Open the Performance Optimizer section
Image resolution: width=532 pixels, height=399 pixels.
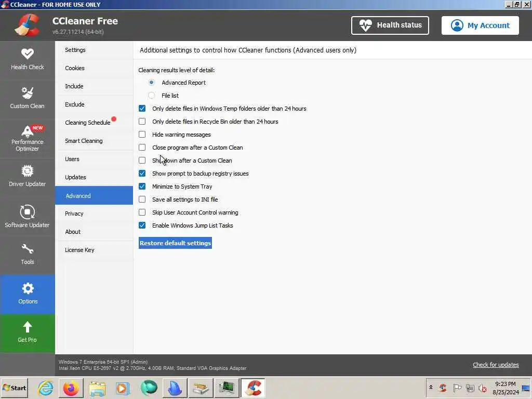point(27,138)
